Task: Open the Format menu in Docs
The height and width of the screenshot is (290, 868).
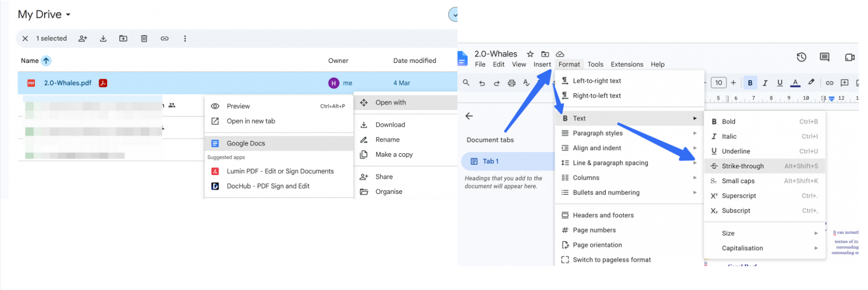Action: (x=569, y=64)
